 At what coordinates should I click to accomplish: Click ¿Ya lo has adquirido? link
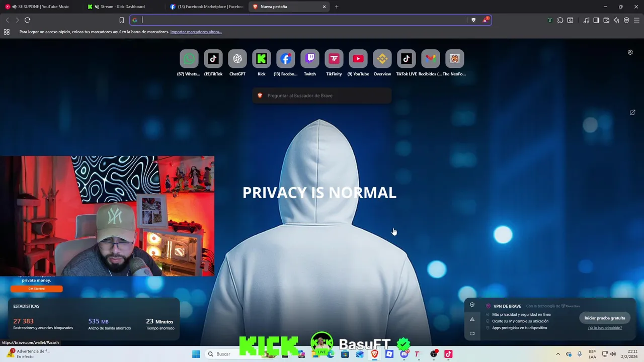click(605, 328)
